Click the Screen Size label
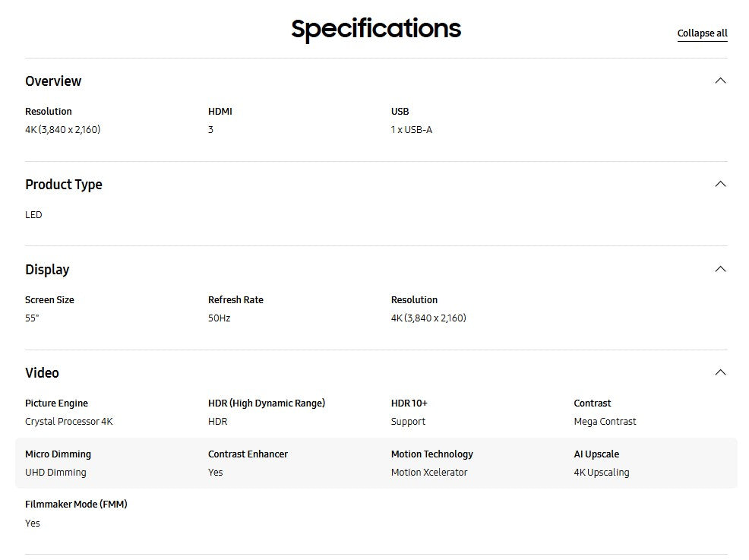The image size is (749, 560). (x=49, y=300)
